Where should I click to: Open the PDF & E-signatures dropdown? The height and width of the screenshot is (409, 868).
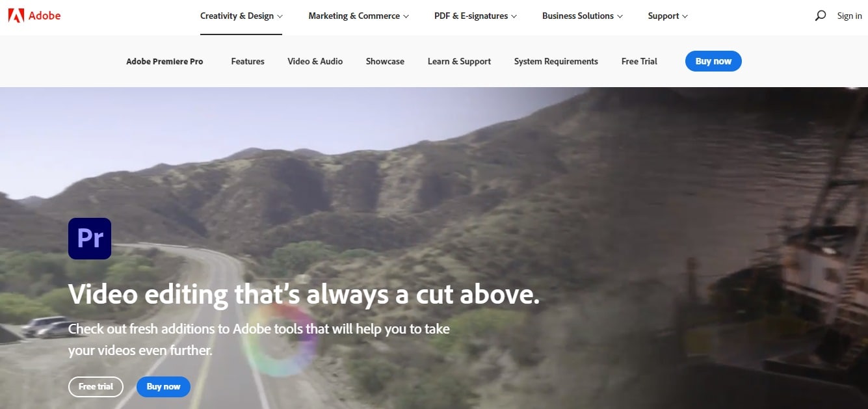point(476,16)
